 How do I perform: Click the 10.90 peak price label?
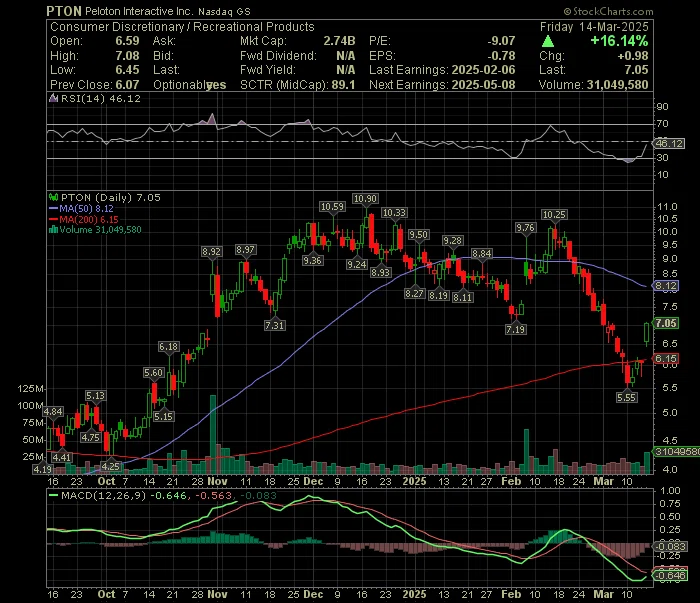tap(365, 199)
